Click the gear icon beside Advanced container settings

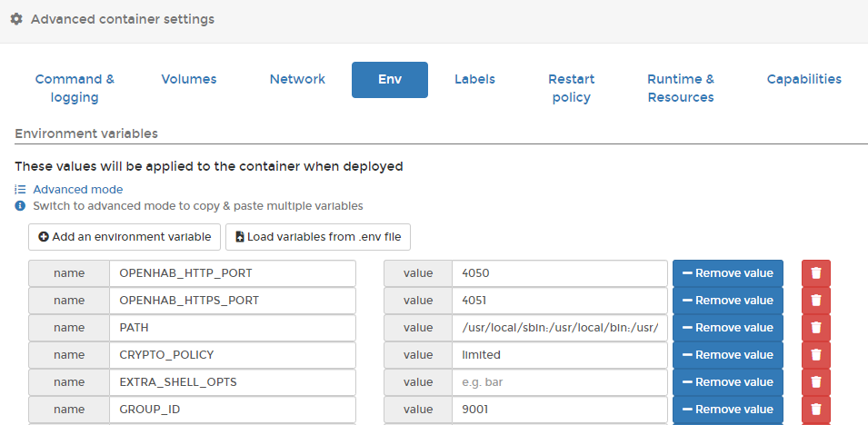16,19
